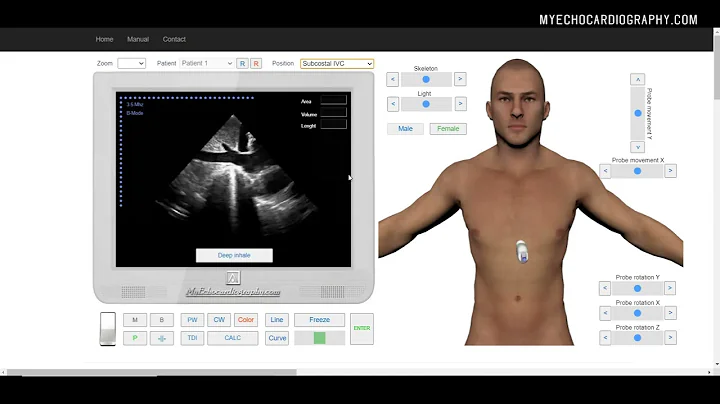Viewport: 720px width, 404px height.
Task: Click Probe movement X left arrow
Action: pyautogui.click(x=605, y=171)
